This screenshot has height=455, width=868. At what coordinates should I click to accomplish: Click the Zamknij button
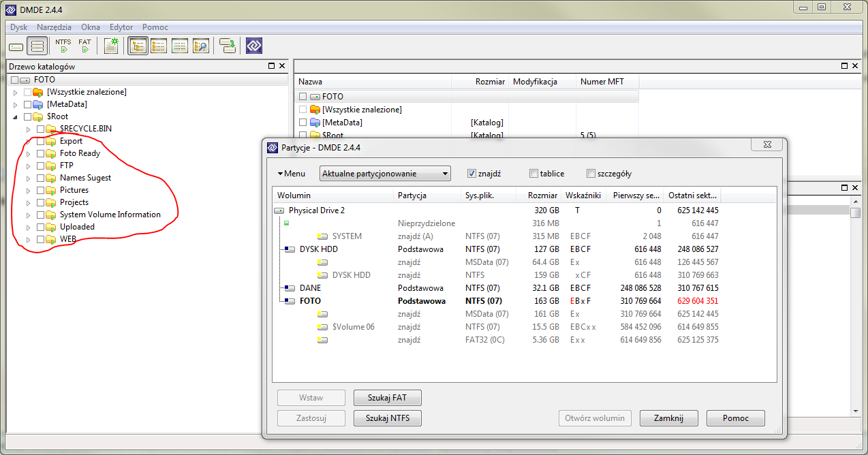pos(668,418)
